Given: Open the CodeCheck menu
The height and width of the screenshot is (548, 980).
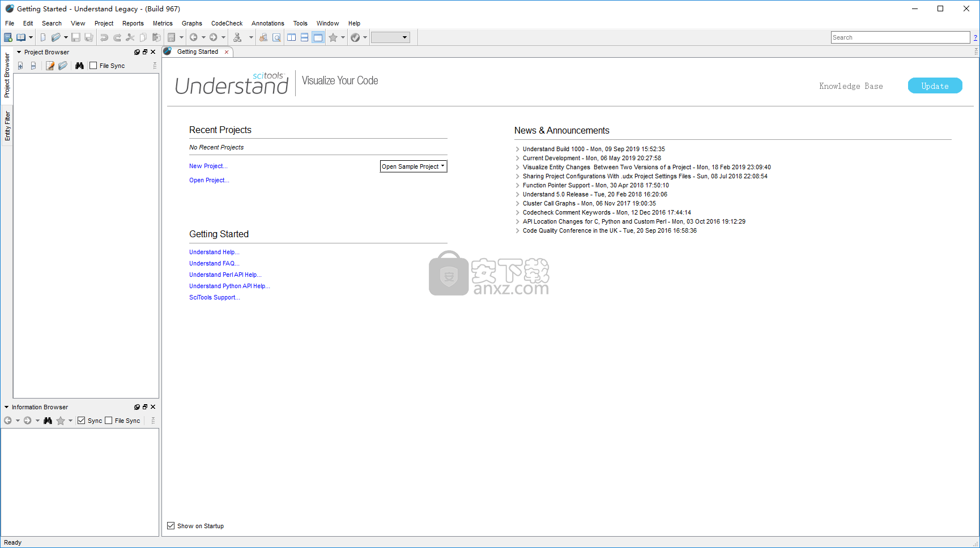Looking at the screenshot, I should click(227, 23).
